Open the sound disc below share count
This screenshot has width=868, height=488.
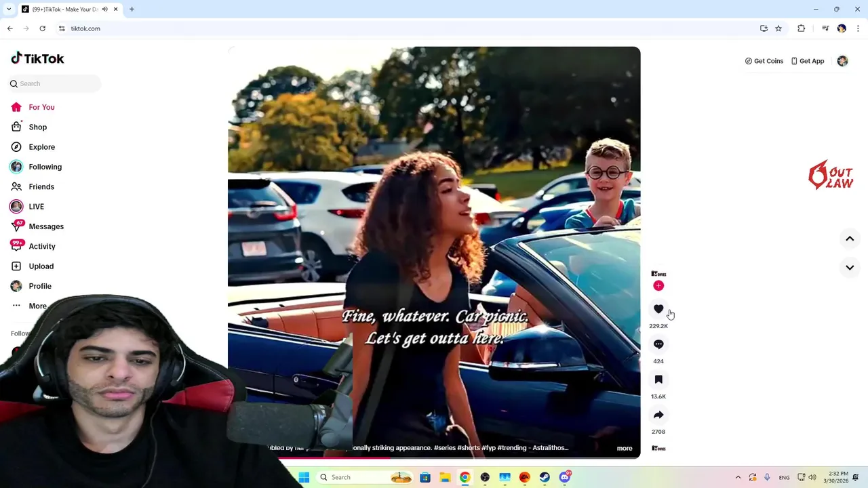point(658,448)
